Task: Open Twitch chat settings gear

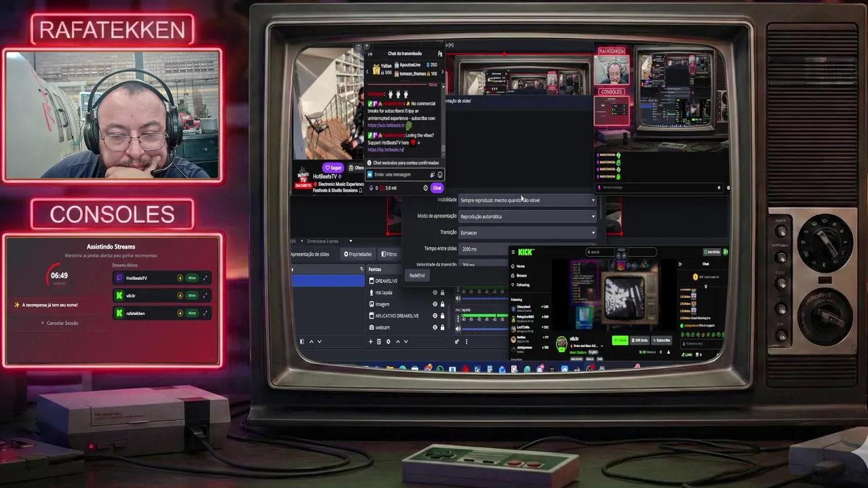Action: click(426, 188)
